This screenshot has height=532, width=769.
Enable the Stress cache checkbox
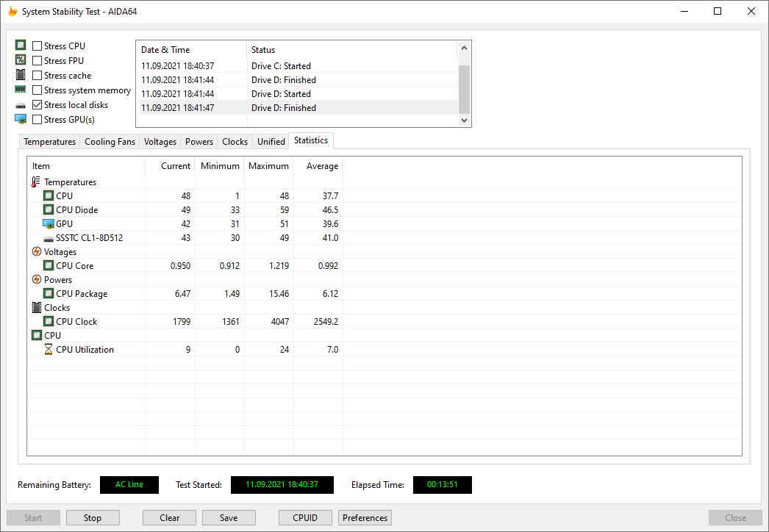click(37, 75)
